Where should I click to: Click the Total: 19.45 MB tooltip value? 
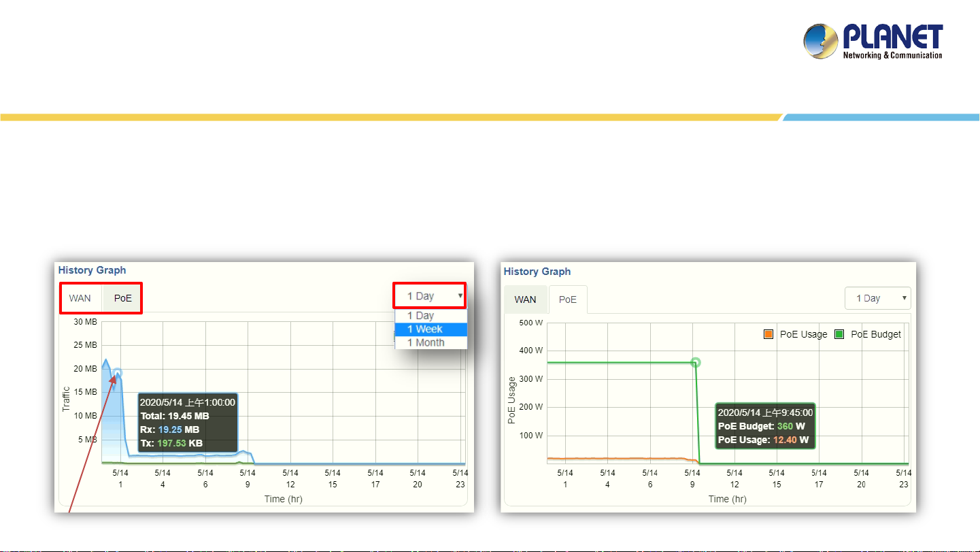click(x=175, y=416)
